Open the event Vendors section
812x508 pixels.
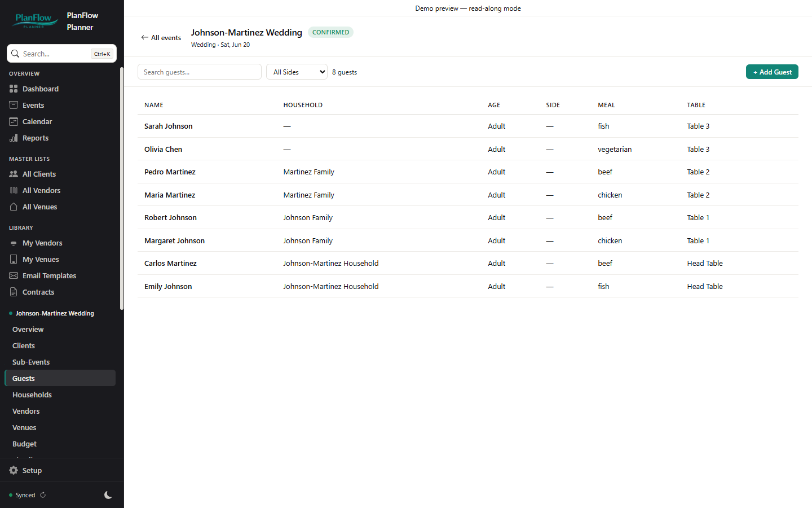pyautogui.click(x=60, y=411)
